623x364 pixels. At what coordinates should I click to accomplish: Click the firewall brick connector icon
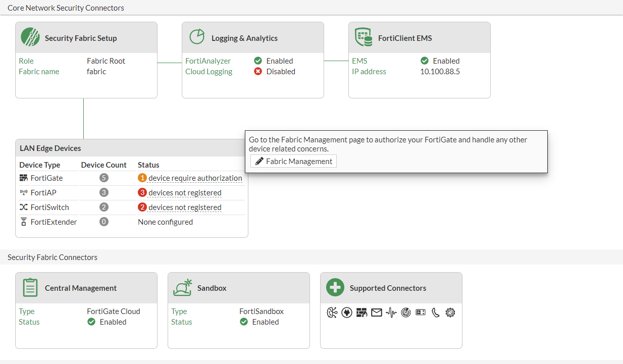pyautogui.click(x=361, y=313)
